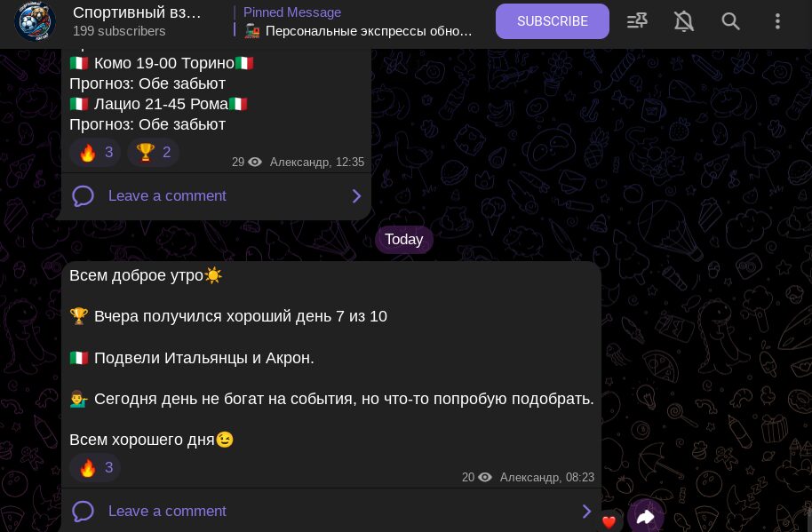Viewport: 812px width, 532px height.
Task: Open the channel avatar picture
Action: coord(35,21)
